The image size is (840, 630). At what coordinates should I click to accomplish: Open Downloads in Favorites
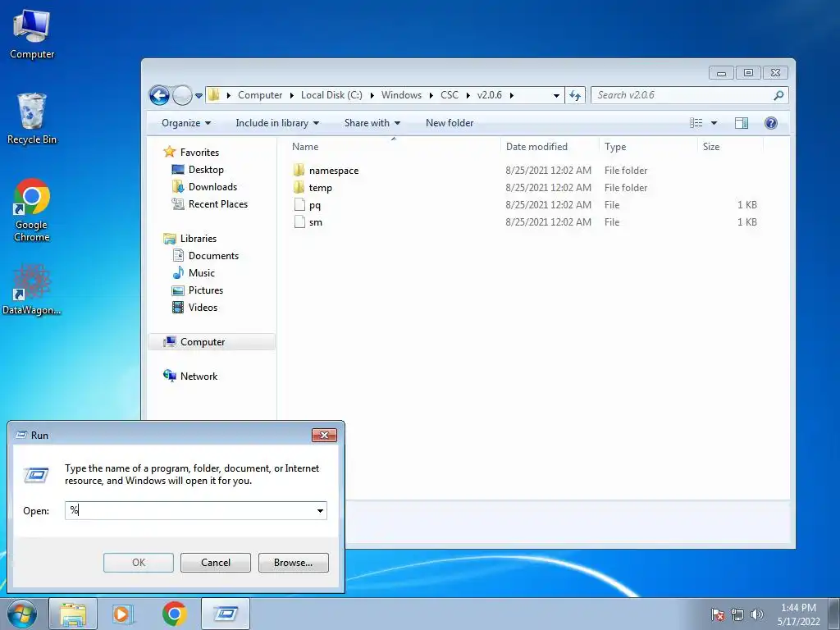pyautogui.click(x=204, y=186)
